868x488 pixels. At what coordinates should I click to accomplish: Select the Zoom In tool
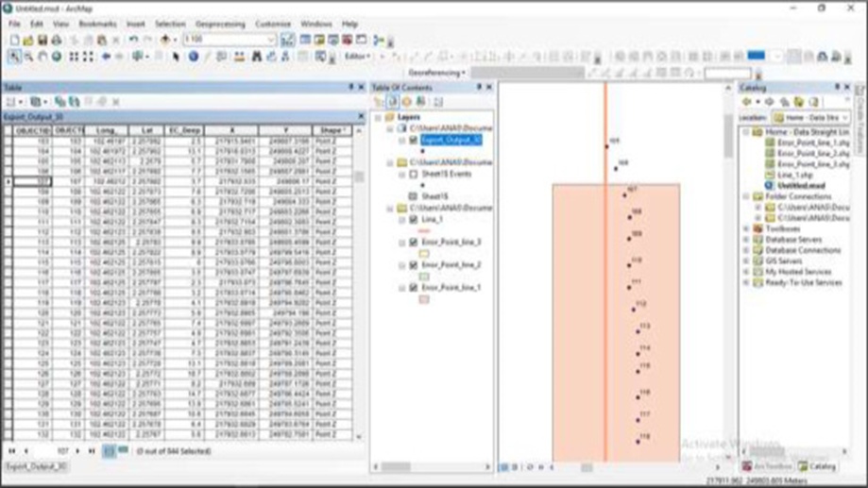[14, 57]
